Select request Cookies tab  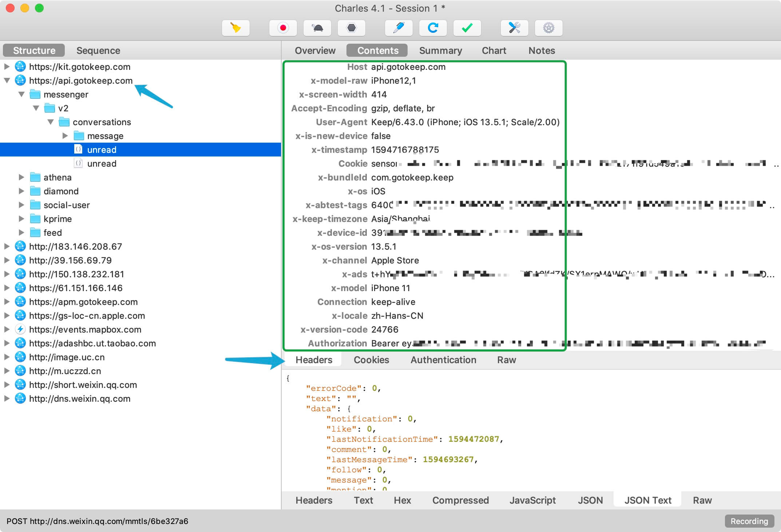tap(371, 360)
